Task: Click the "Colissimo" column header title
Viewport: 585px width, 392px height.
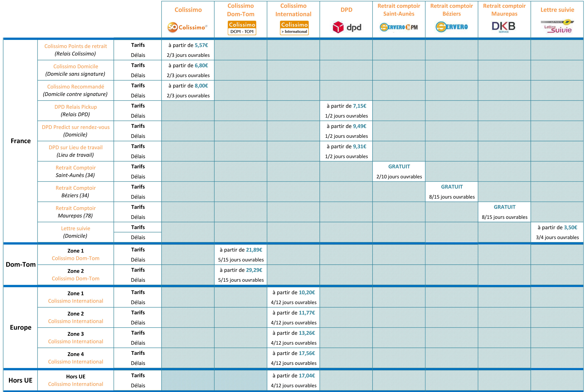Action: coord(188,10)
